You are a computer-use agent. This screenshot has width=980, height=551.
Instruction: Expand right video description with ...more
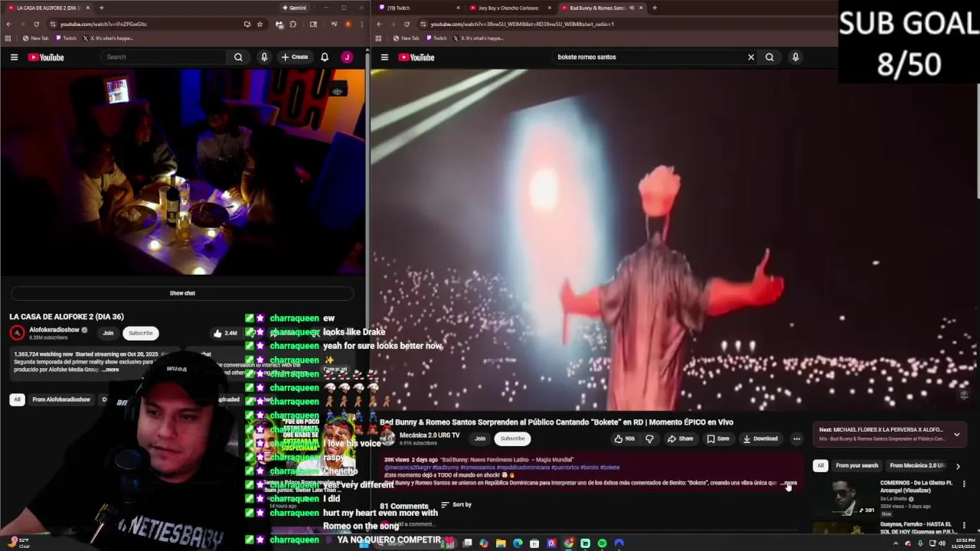[x=789, y=483]
